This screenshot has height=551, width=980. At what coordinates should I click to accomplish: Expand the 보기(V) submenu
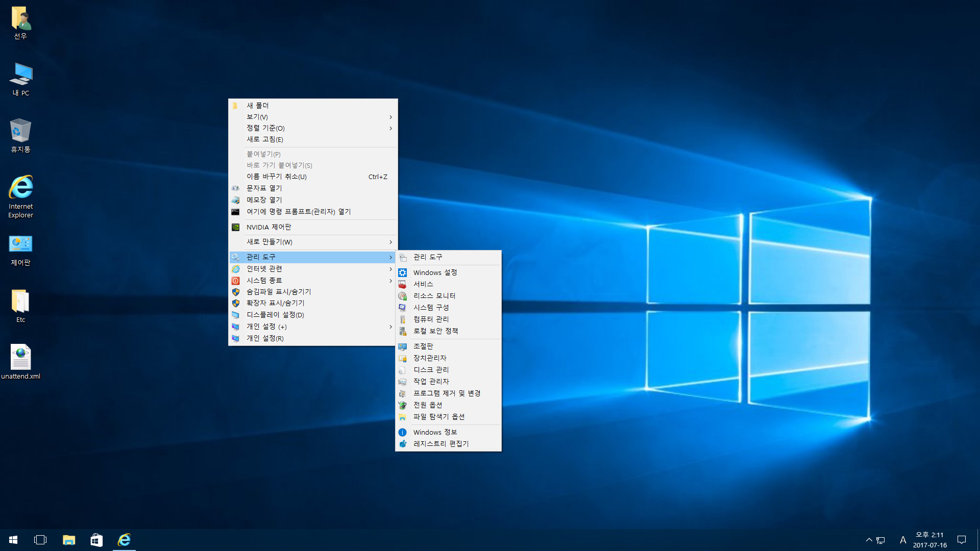(x=313, y=117)
